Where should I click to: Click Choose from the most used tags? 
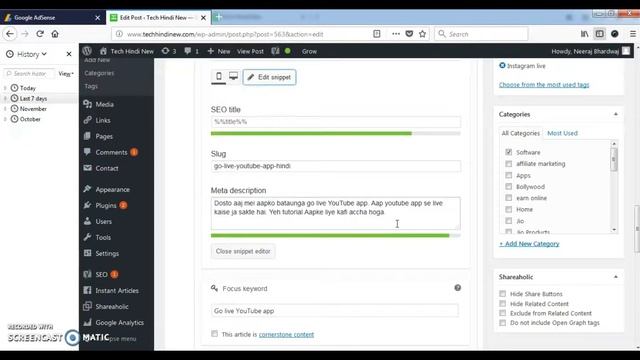click(544, 84)
